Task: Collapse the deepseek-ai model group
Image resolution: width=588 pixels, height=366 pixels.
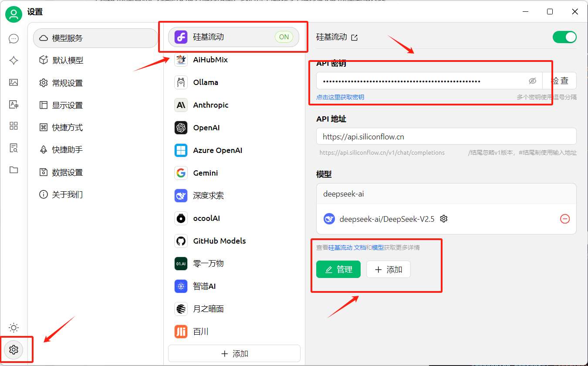Action: (446, 194)
